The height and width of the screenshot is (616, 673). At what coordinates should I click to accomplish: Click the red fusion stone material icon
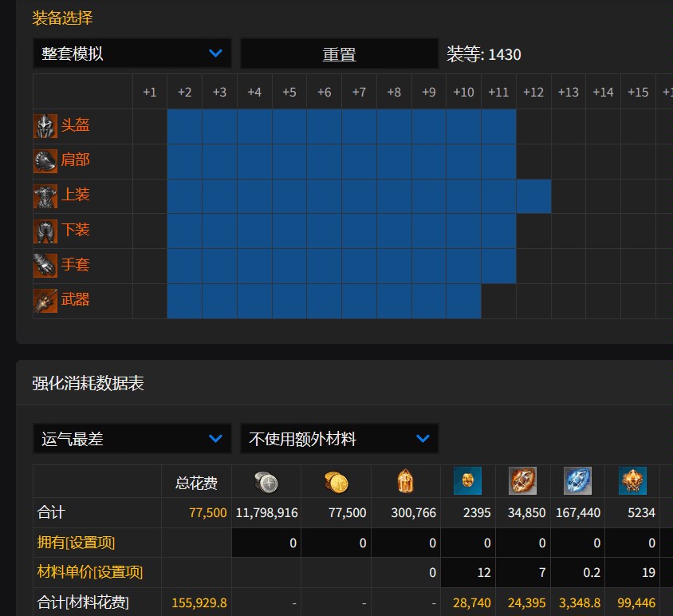coord(523,480)
